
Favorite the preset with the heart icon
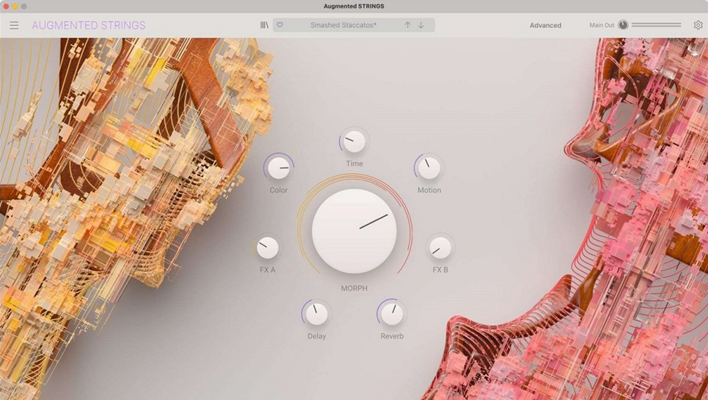[280, 25]
